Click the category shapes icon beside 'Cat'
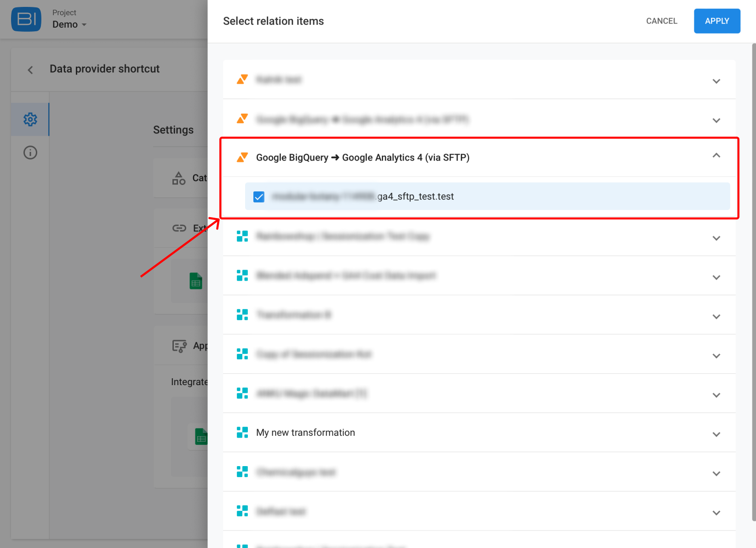The image size is (756, 548). (x=178, y=178)
